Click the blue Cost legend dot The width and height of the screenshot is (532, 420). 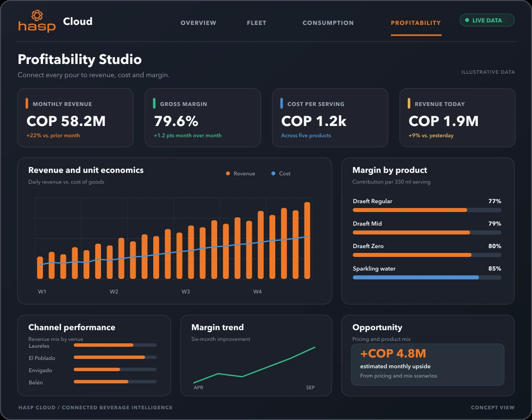pyautogui.click(x=273, y=173)
